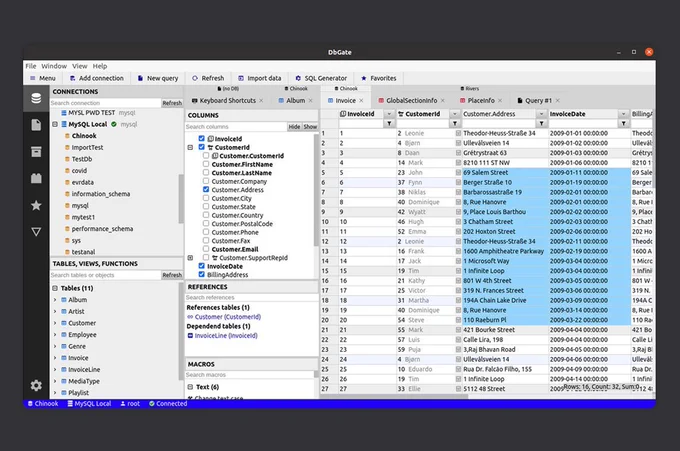Collapse the Tables (11) group
The image size is (680, 451).
pos(55,288)
